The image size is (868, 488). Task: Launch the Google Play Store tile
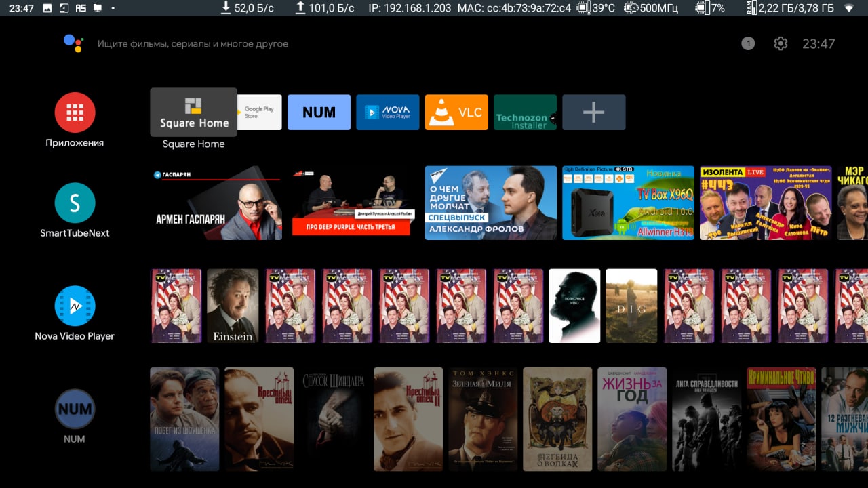coord(259,112)
